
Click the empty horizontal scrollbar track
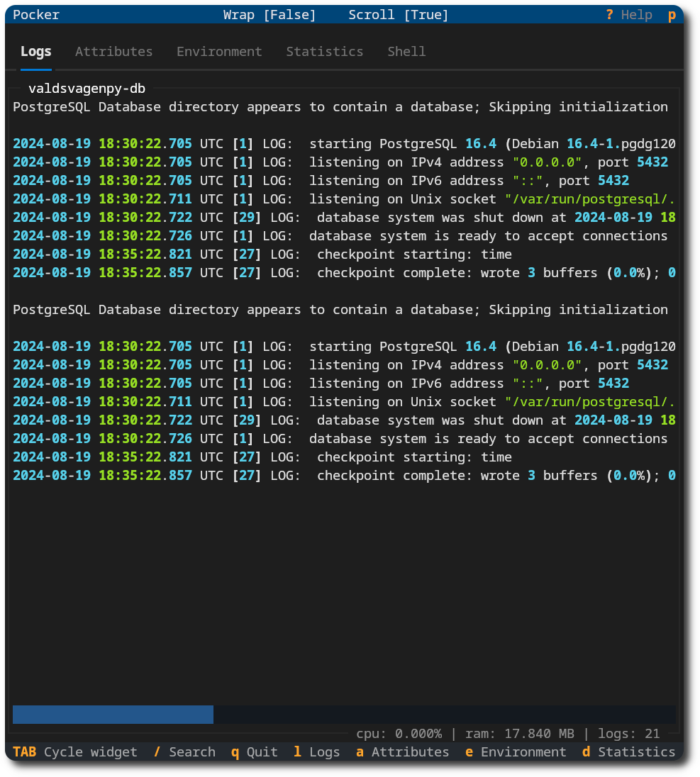[443, 715]
